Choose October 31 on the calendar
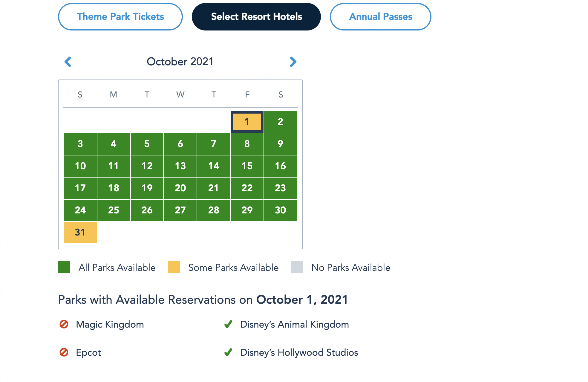Screen dimensions: 588x382 pyautogui.click(x=80, y=232)
